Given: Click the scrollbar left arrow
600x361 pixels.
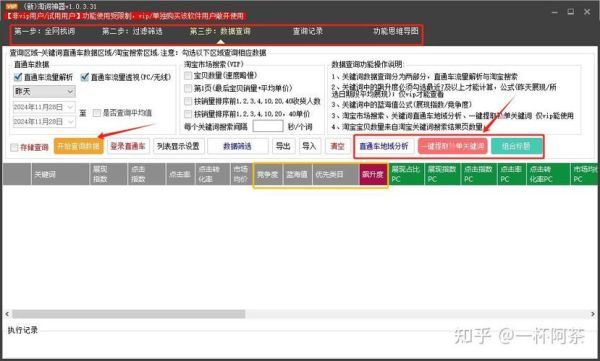Looking at the screenshot, I should tap(7, 314).
